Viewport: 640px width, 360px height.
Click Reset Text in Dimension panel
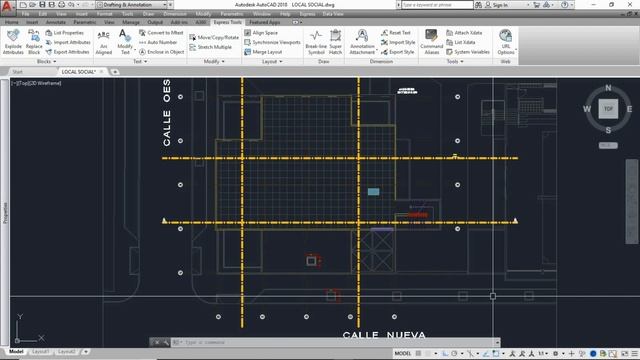pos(396,33)
